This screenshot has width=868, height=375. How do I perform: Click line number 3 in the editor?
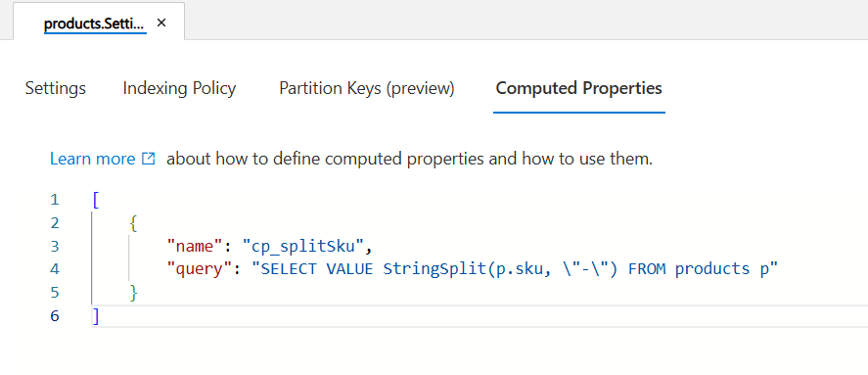(x=54, y=246)
